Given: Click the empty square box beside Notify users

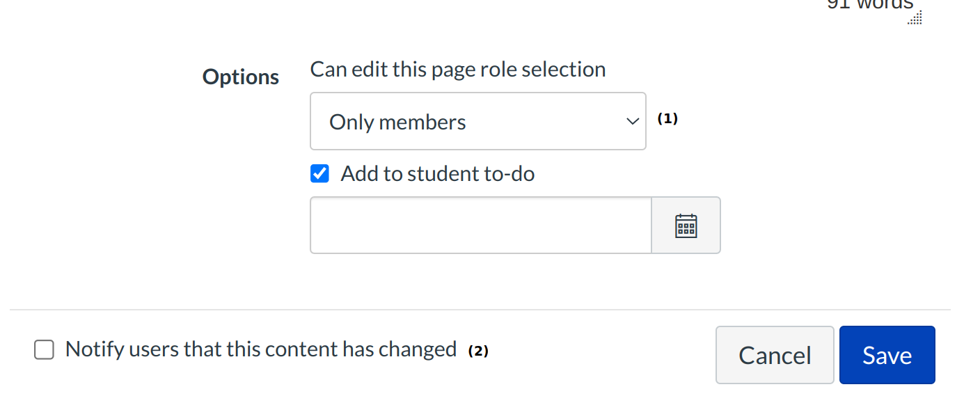Looking at the screenshot, I should (44, 349).
